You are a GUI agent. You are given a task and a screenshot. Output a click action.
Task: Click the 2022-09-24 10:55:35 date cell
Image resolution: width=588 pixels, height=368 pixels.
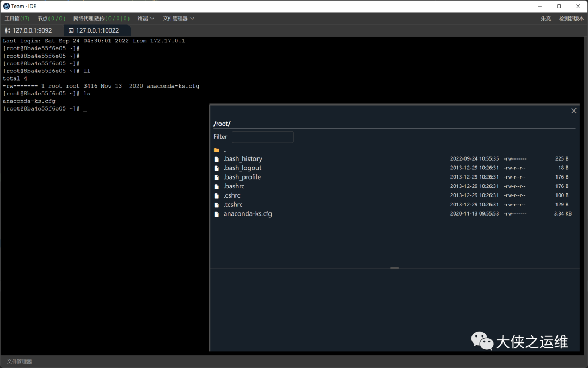tap(474, 158)
